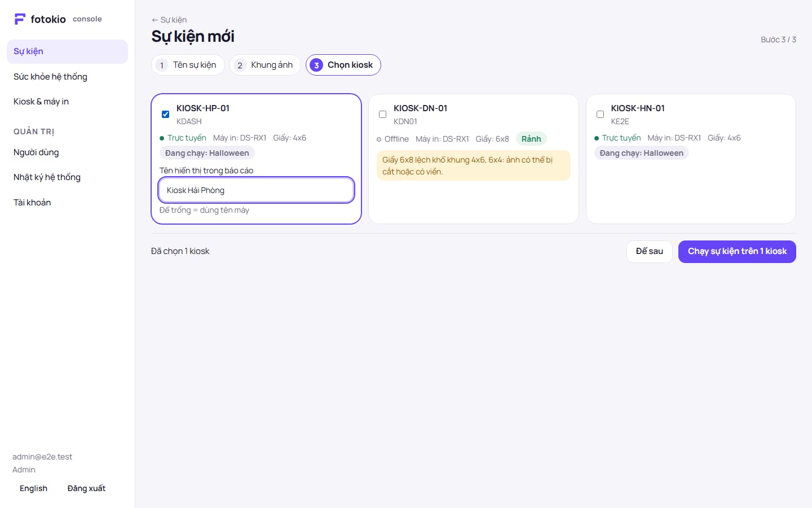
Task: Click the KE2E code label
Action: pyautogui.click(x=620, y=121)
